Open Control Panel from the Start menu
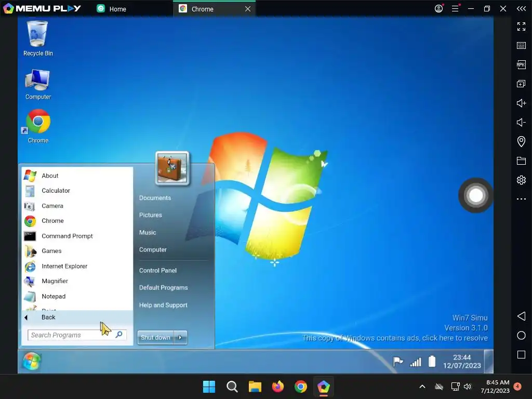This screenshot has width=532, height=399. tap(158, 270)
